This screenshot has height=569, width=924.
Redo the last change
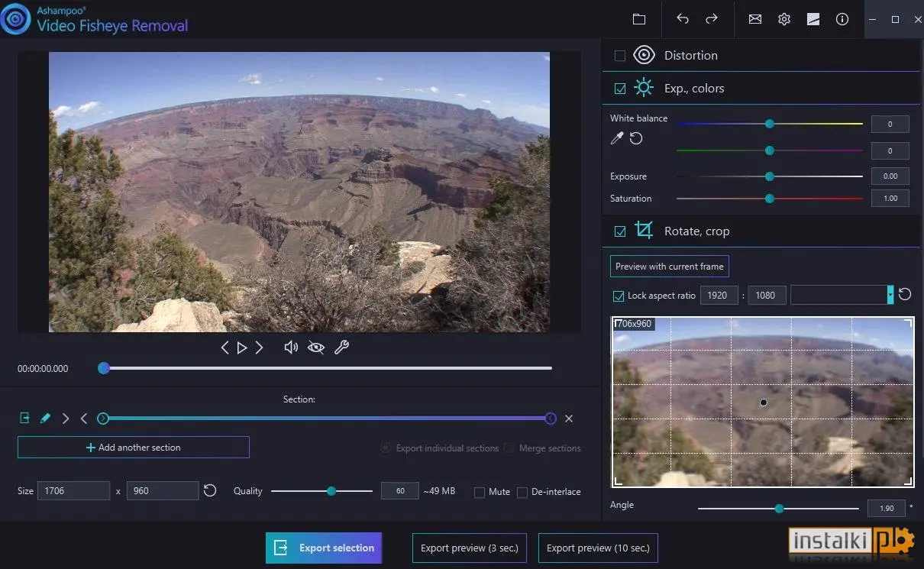[x=712, y=19]
